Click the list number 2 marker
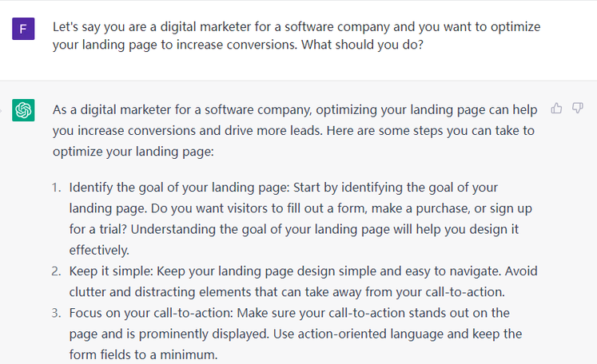Screen dimensions: 597x364 [x=56, y=271]
